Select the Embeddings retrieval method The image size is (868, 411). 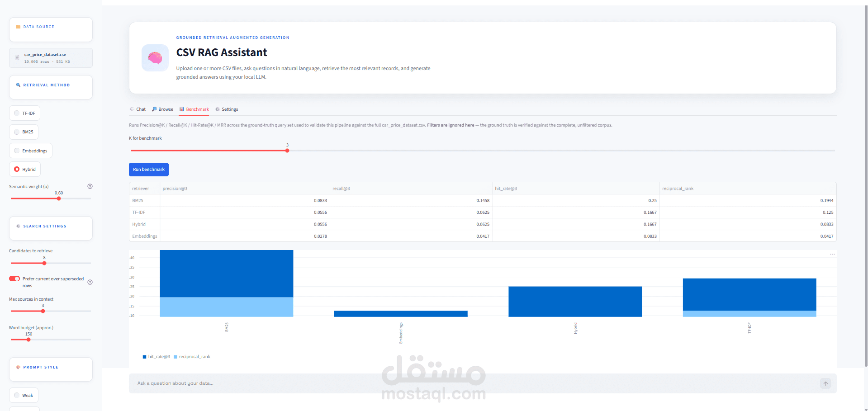click(31, 151)
